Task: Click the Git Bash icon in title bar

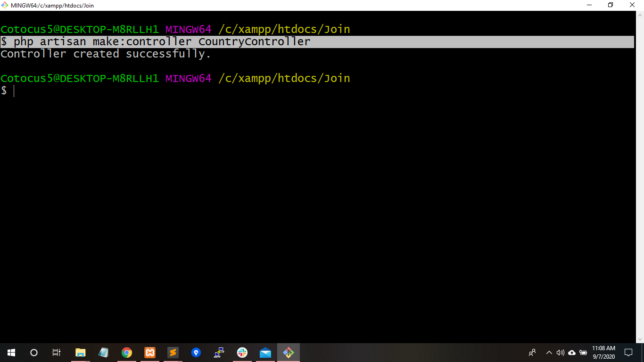Action: [5, 5]
